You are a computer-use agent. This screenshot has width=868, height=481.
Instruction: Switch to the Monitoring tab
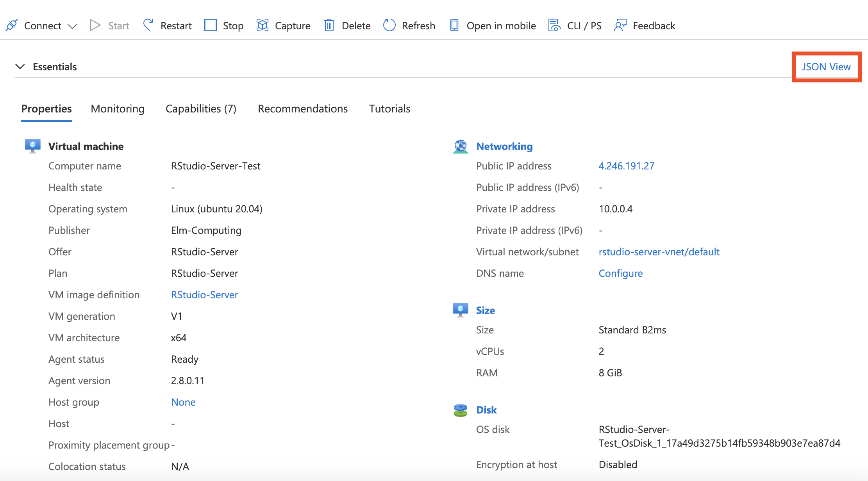click(117, 109)
